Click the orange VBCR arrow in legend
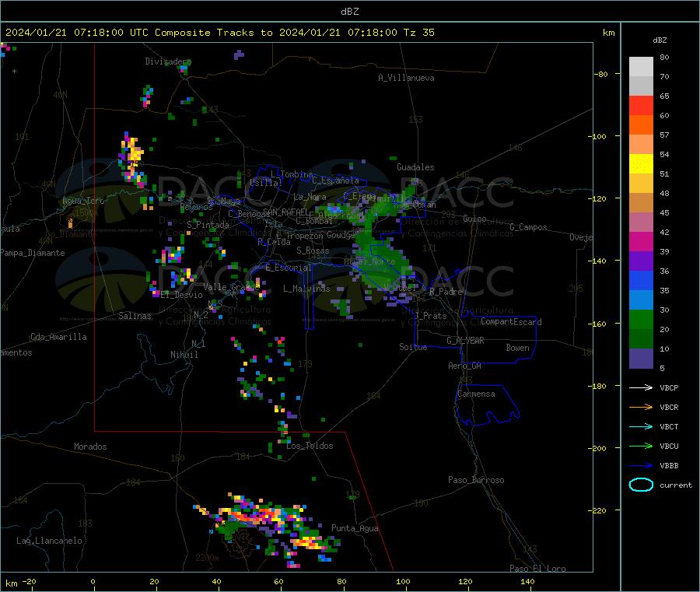 point(641,407)
